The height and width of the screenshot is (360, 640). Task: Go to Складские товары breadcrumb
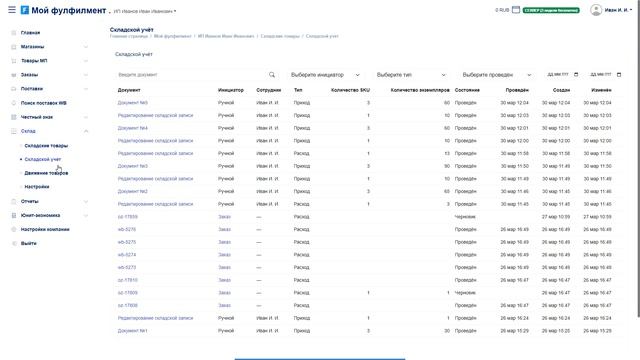click(280, 36)
